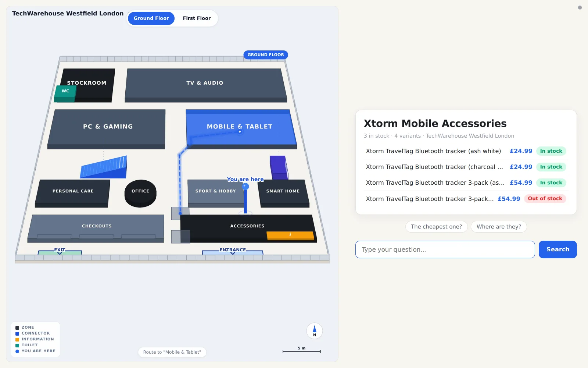Click the north compass icon
The width and height of the screenshot is (588, 368).
[315, 330]
